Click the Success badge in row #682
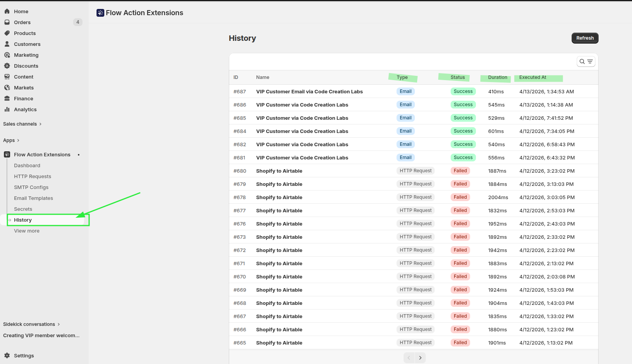 point(463,144)
